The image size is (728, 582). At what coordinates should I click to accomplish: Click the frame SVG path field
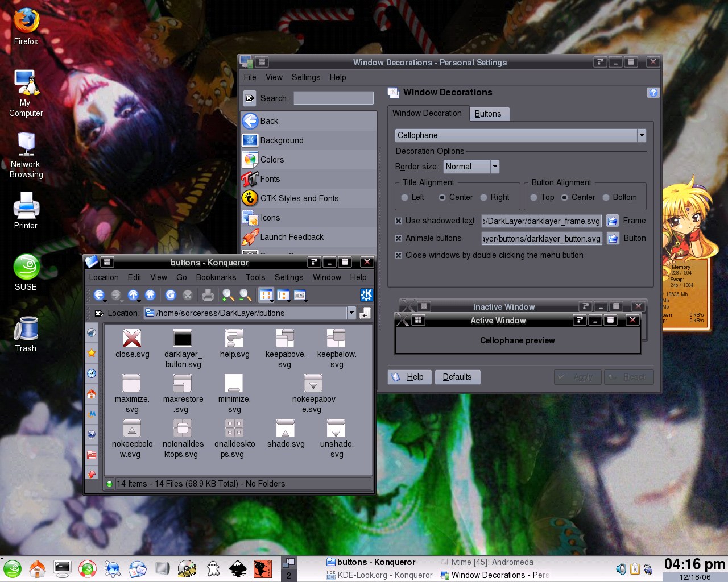coord(541,221)
